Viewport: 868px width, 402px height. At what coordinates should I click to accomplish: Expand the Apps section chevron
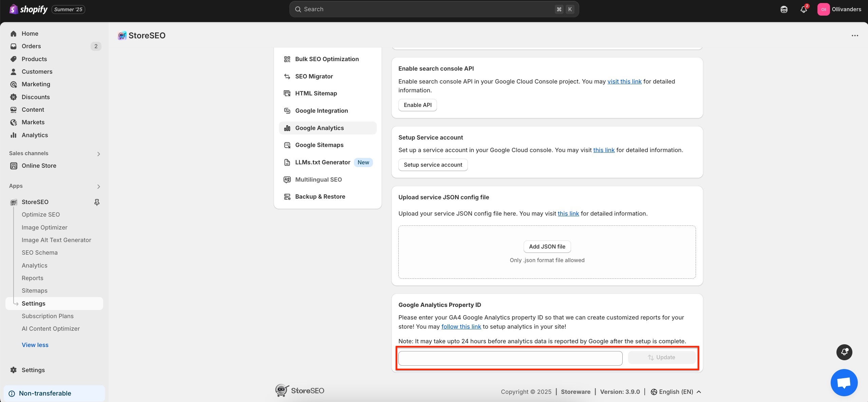[99, 186]
